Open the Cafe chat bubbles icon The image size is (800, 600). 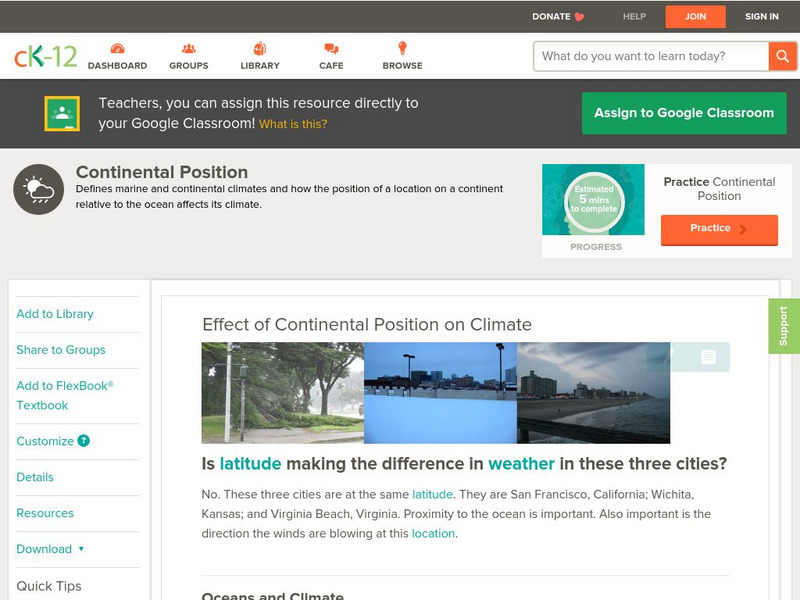[331, 49]
